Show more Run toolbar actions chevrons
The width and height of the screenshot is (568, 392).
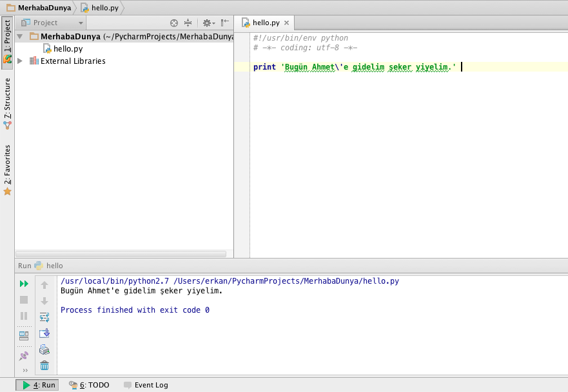[x=25, y=370]
